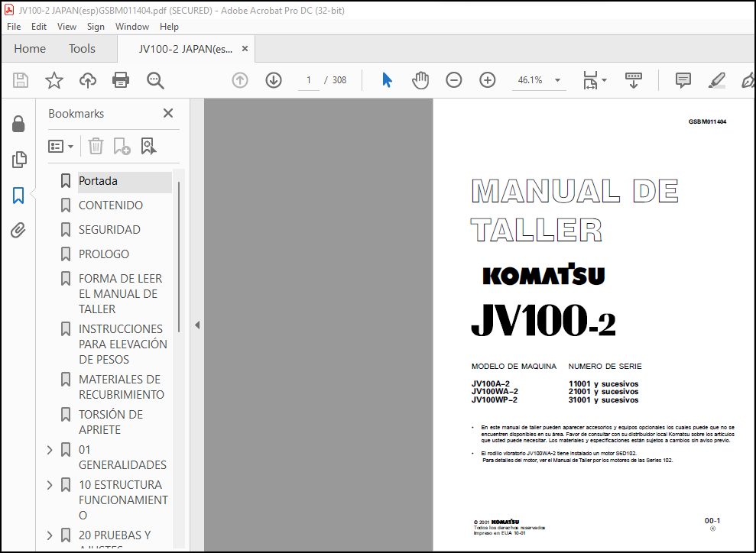Show page thumbnails panel
756x553 pixels.
(x=18, y=160)
